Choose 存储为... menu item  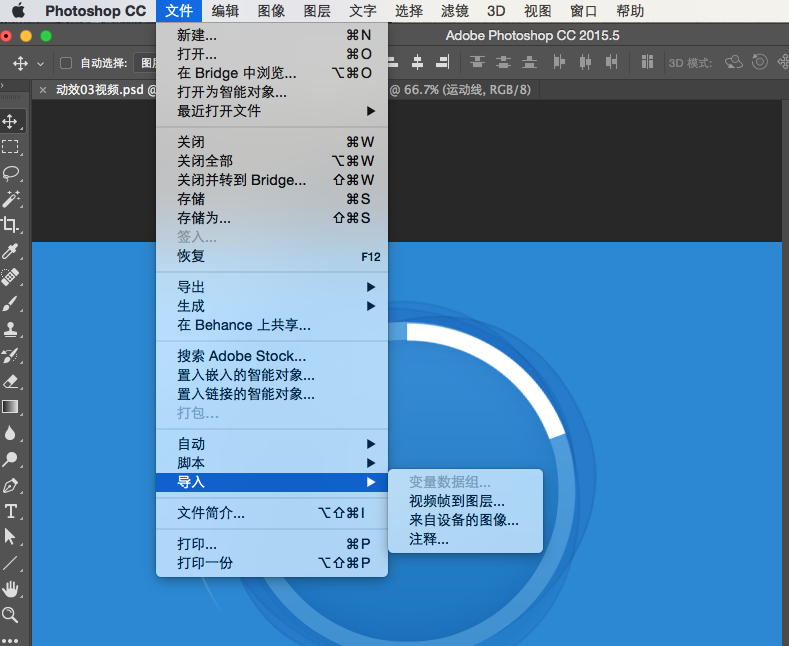pyautogui.click(x=272, y=218)
